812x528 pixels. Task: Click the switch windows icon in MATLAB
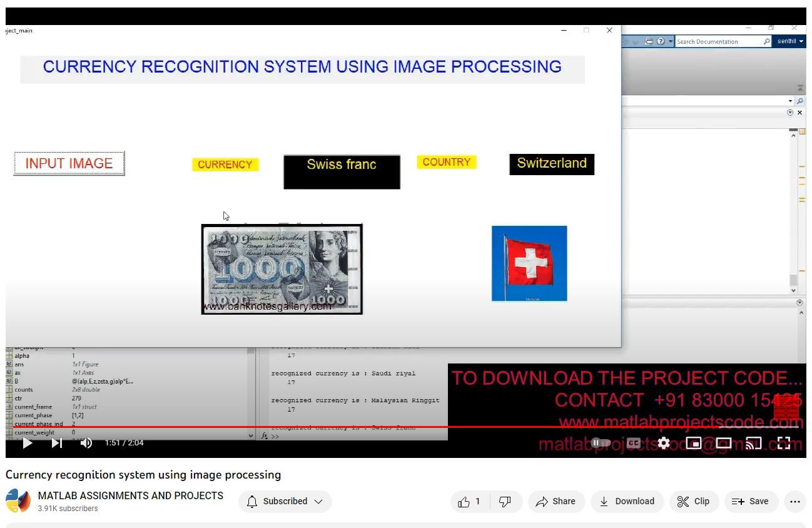coord(649,41)
